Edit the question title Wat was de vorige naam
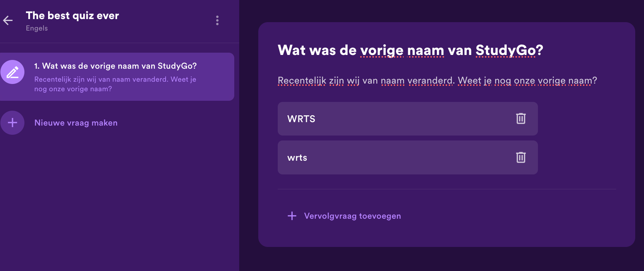 tap(410, 50)
